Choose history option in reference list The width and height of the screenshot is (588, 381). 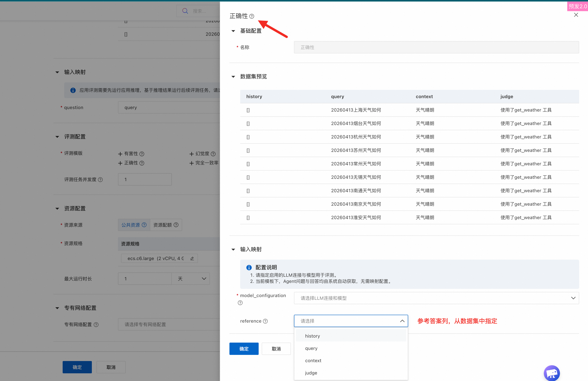351,336
